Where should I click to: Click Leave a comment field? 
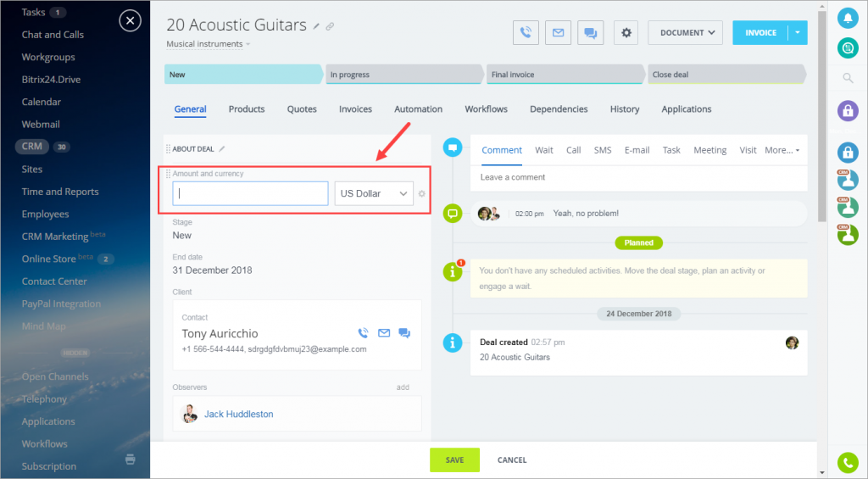coord(638,177)
